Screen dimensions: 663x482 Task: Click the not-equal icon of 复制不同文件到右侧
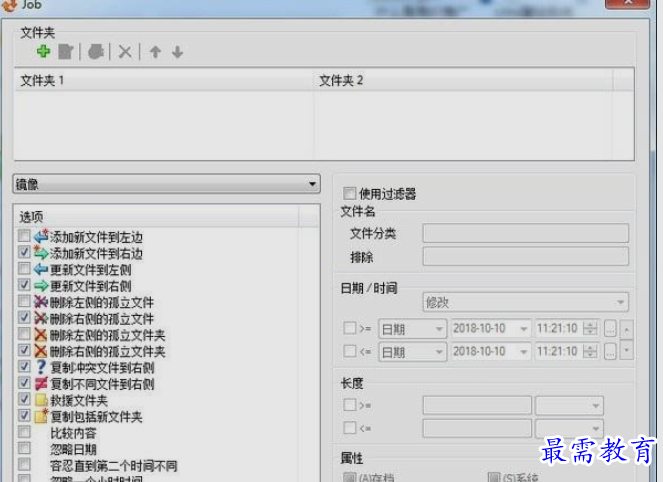click(41, 383)
